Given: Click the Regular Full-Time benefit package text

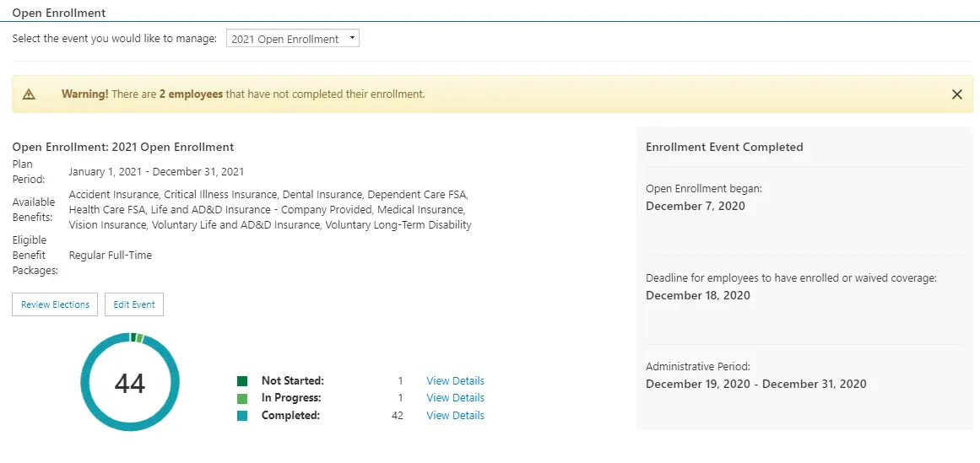Looking at the screenshot, I should point(111,256).
